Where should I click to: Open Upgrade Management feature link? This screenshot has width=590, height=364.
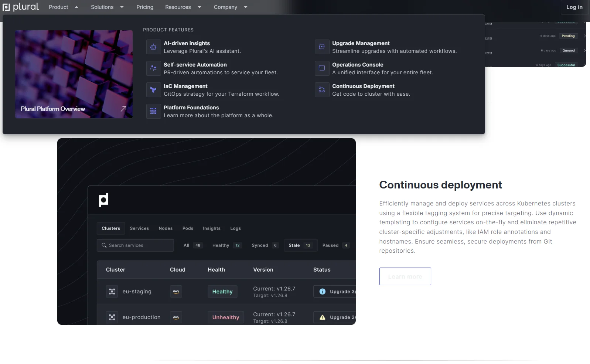click(394, 47)
